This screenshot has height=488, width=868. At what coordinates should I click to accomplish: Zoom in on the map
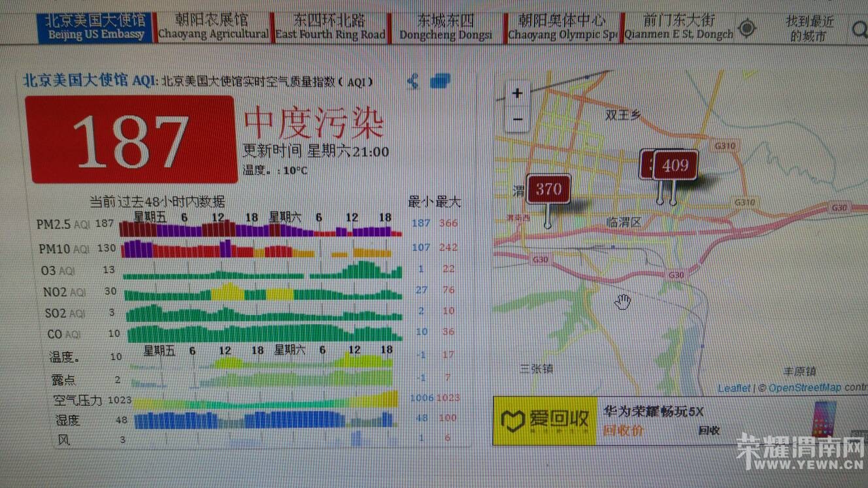tap(517, 93)
